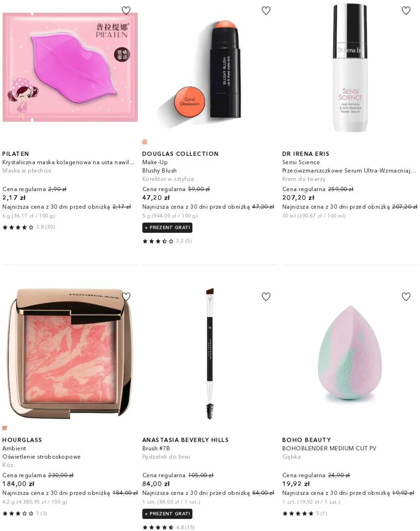Click Prezent Gratis badge on Blushy Blush

167,228
